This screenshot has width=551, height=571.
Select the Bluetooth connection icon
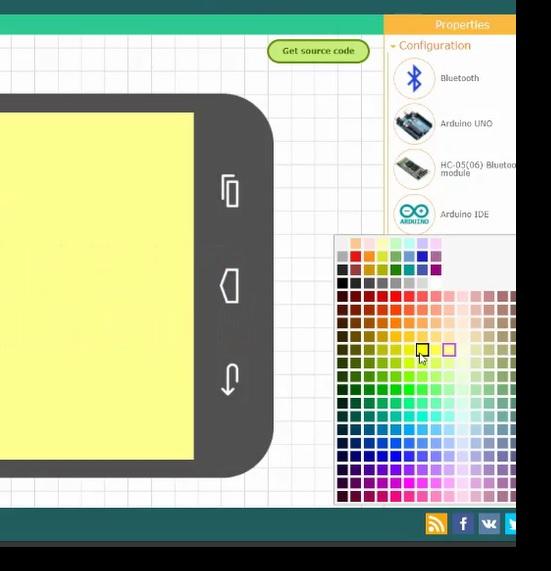coord(414,78)
